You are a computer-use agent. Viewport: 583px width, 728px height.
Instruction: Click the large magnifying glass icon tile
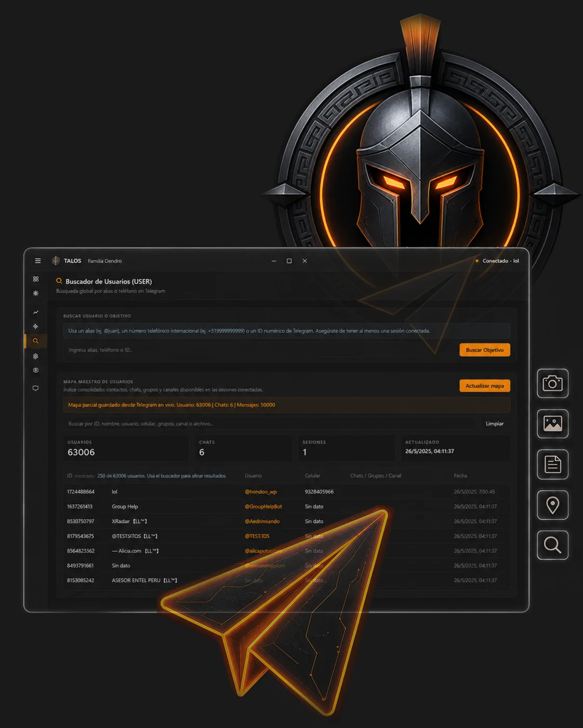pyautogui.click(x=552, y=545)
